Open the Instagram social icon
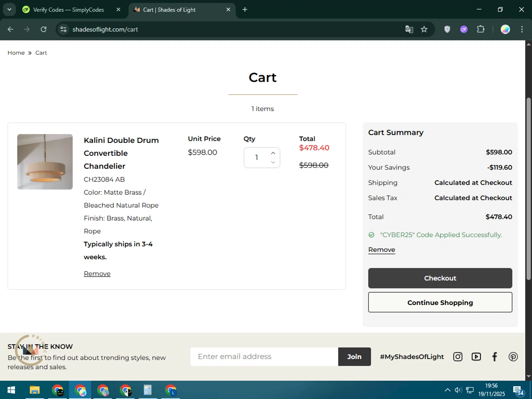532x399 pixels. pyautogui.click(x=458, y=356)
